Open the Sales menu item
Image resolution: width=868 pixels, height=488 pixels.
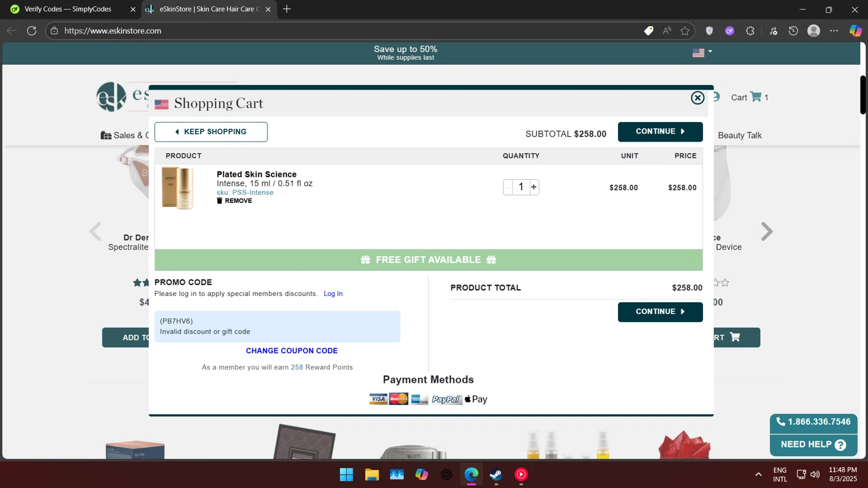pyautogui.click(x=124, y=135)
